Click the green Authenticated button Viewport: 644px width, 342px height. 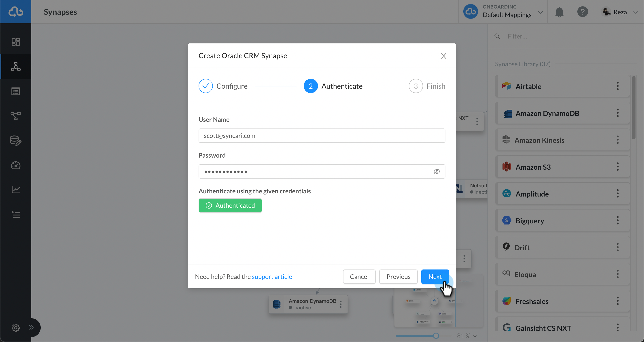(x=230, y=205)
